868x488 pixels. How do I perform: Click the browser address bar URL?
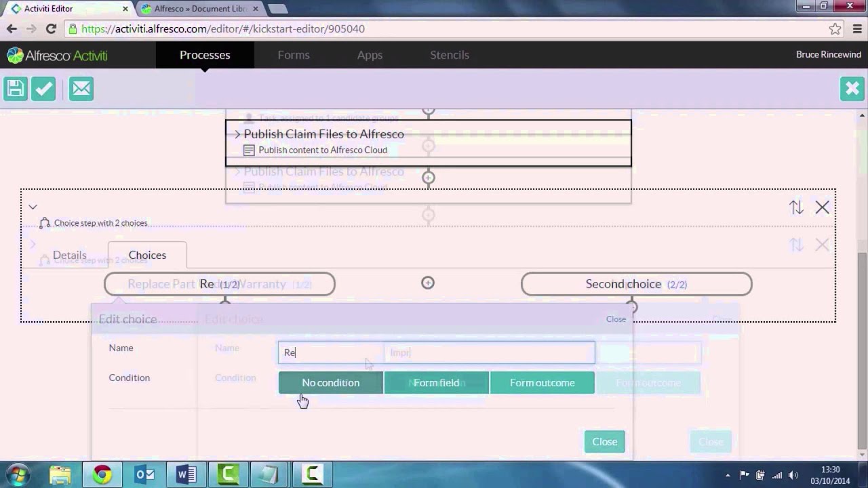pyautogui.click(x=223, y=29)
